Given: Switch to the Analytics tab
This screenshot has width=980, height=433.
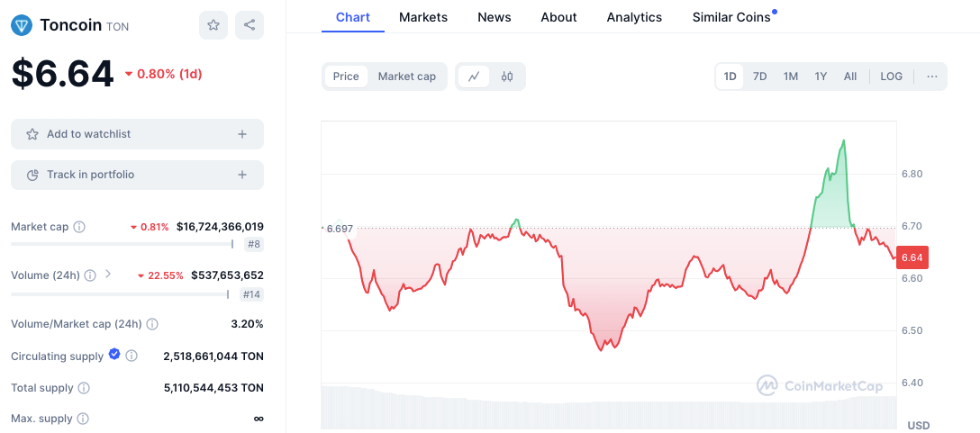Looking at the screenshot, I should 634,17.
